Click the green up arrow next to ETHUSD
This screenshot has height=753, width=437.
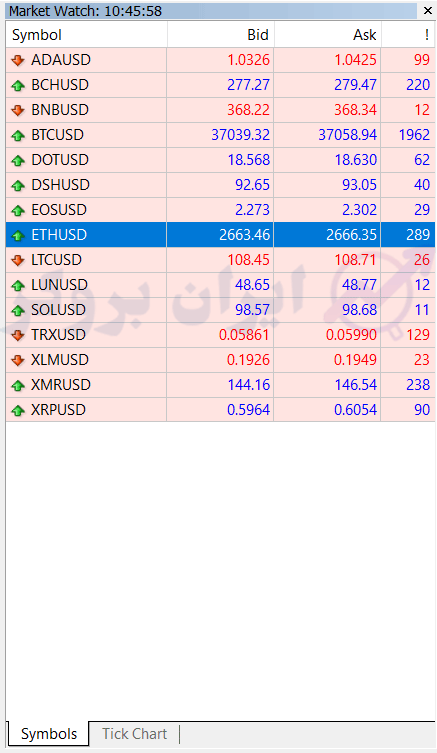coord(18,235)
